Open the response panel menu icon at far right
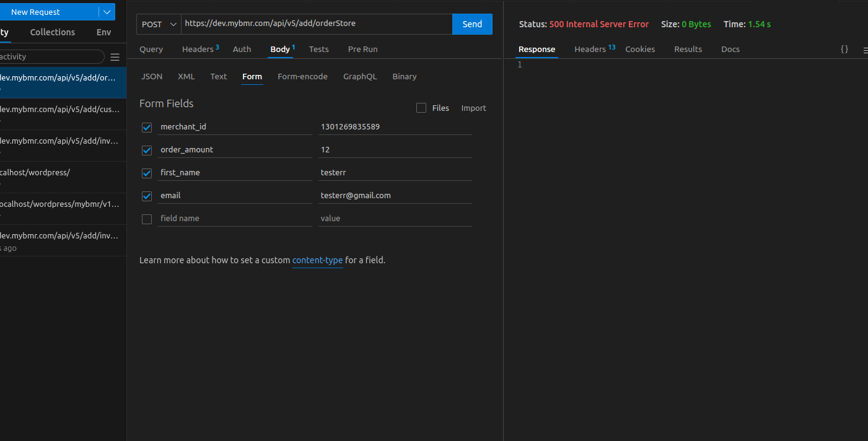 point(865,50)
